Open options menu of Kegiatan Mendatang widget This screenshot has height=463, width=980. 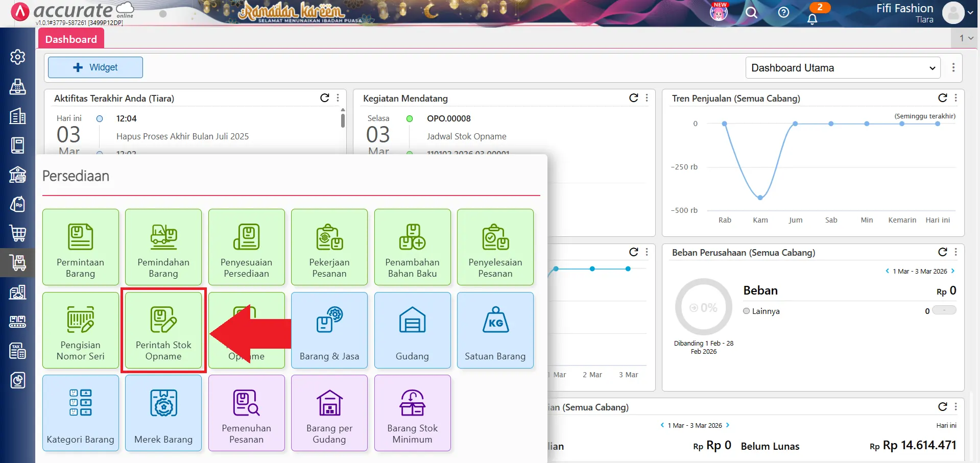[647, 98]
